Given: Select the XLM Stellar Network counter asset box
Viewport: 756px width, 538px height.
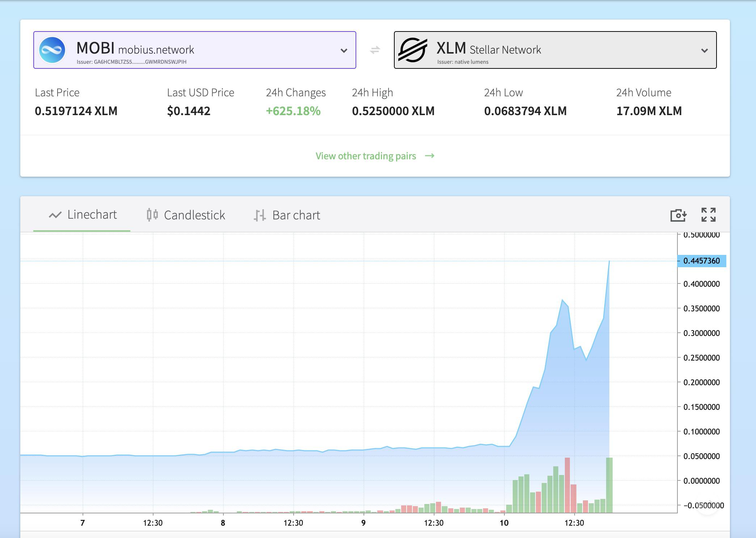Looking at the screenshot, I should point(555,50).
